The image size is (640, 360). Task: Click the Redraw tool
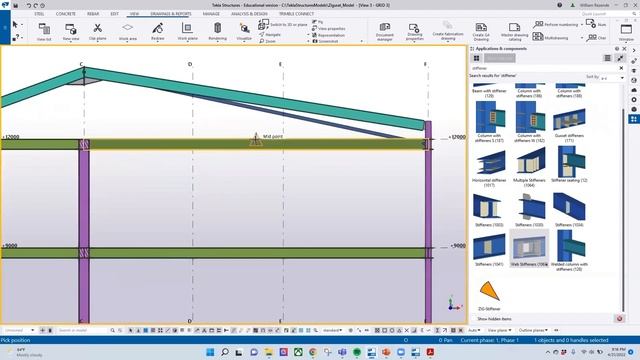click(158, 31)
